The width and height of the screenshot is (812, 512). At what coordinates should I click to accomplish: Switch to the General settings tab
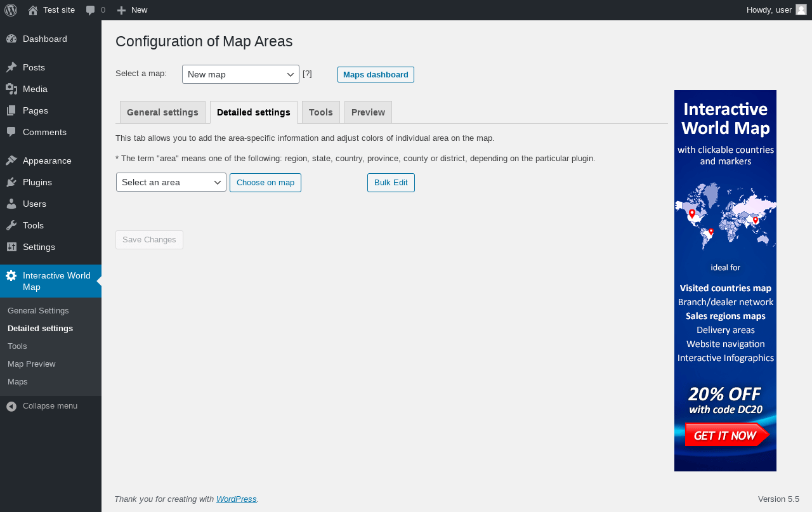tap(162, 112)
